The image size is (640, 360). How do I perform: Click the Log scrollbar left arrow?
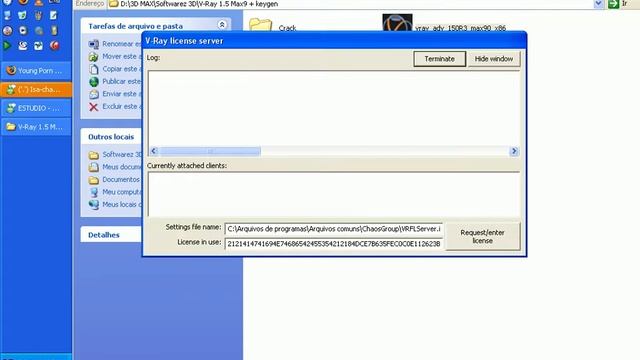coord(153,151)
